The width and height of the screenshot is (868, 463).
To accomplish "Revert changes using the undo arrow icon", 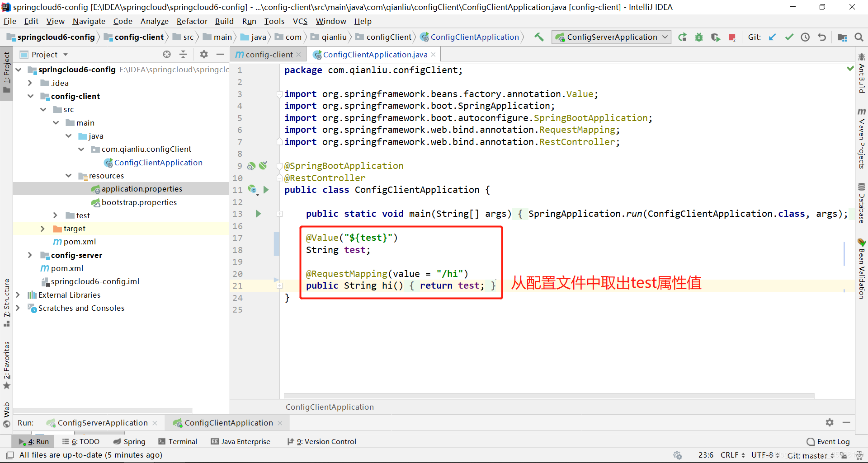I will tap(822, 37).
